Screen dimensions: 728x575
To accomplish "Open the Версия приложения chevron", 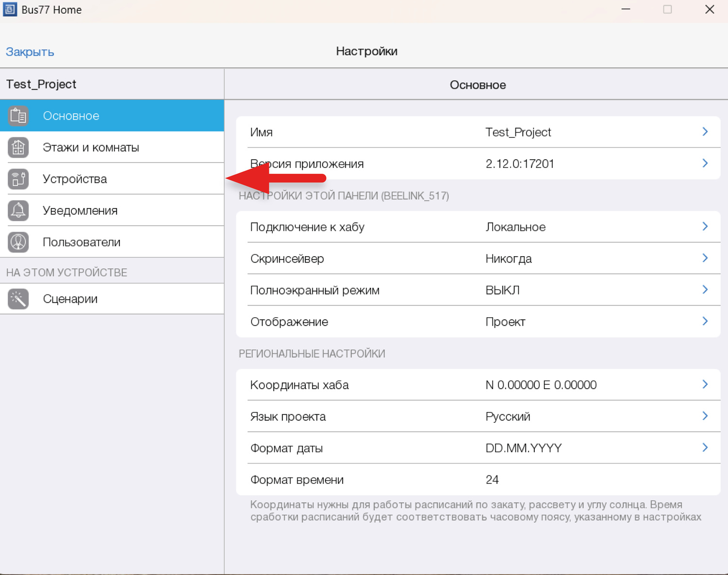I will coord(705,164).
